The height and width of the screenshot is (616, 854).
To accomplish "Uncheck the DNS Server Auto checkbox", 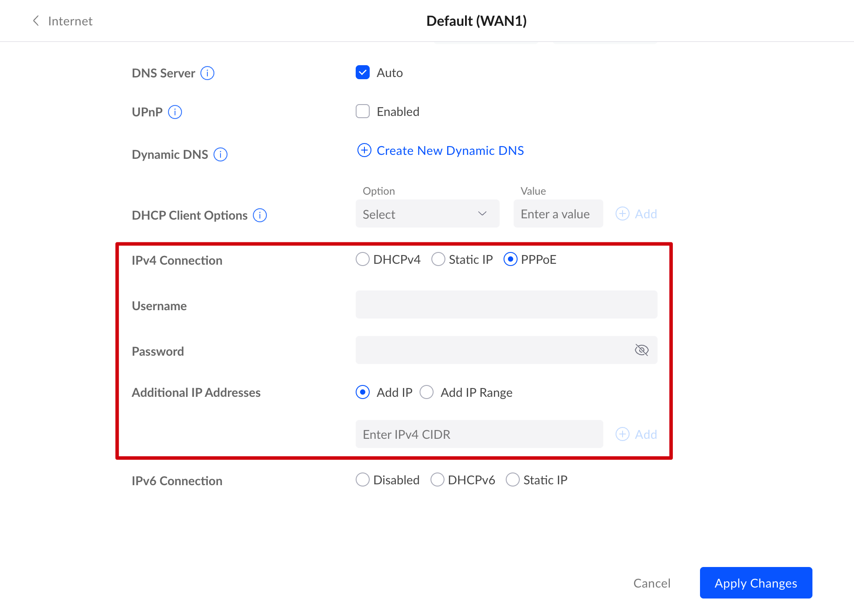I will pos(363,73).
